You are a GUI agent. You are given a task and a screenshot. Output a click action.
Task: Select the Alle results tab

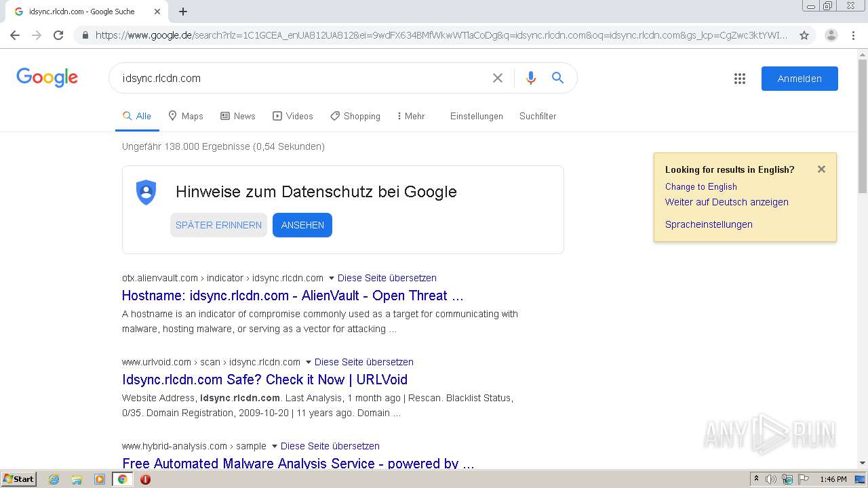click(137, 116)
